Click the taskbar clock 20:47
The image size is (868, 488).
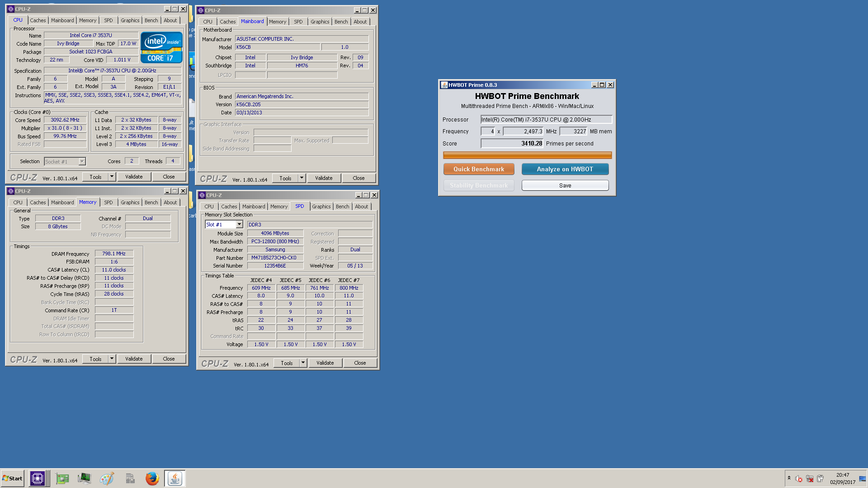(843, 475)
